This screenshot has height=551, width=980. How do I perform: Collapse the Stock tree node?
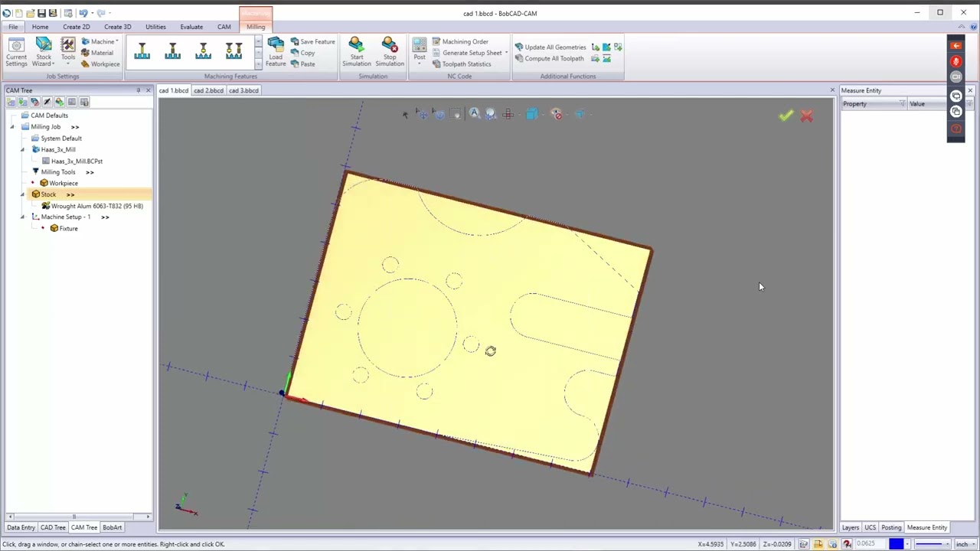(x=22, y=194)
